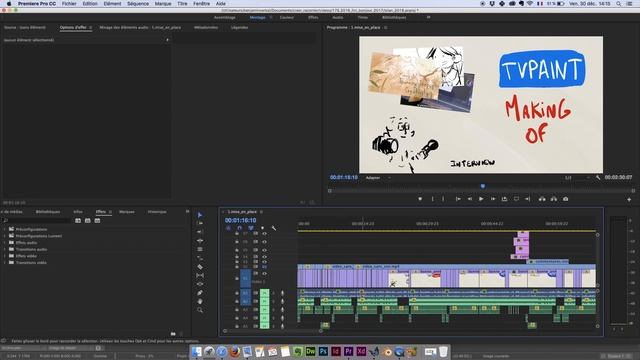Screen dimensions: 640x360
Task: Expand the Transitions audio folder
Action: (x=5, y=249)
